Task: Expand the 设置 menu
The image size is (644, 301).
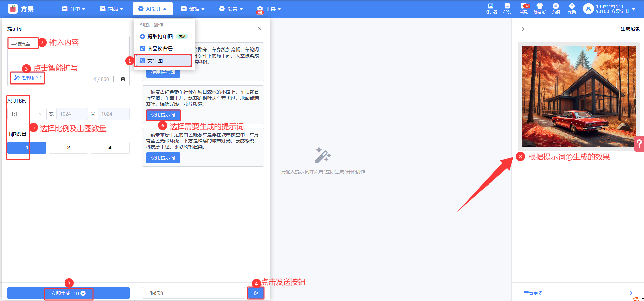Action: 231,9
